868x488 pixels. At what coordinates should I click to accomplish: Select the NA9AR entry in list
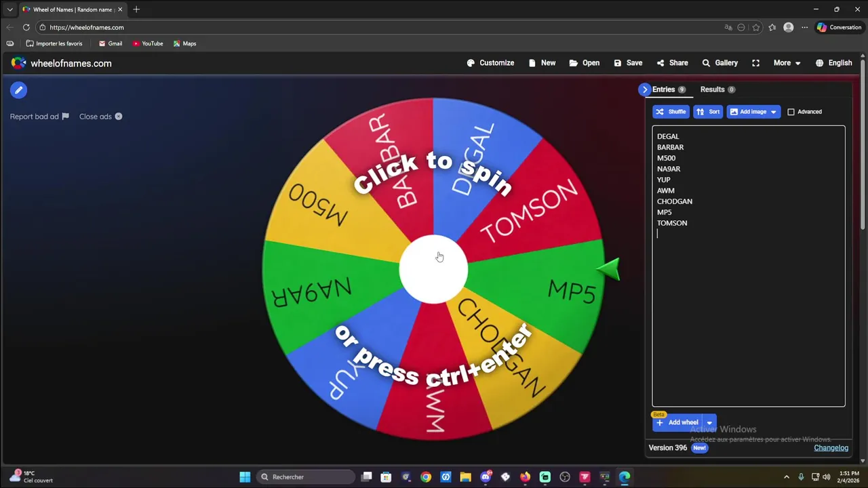[x=669, y=169]
